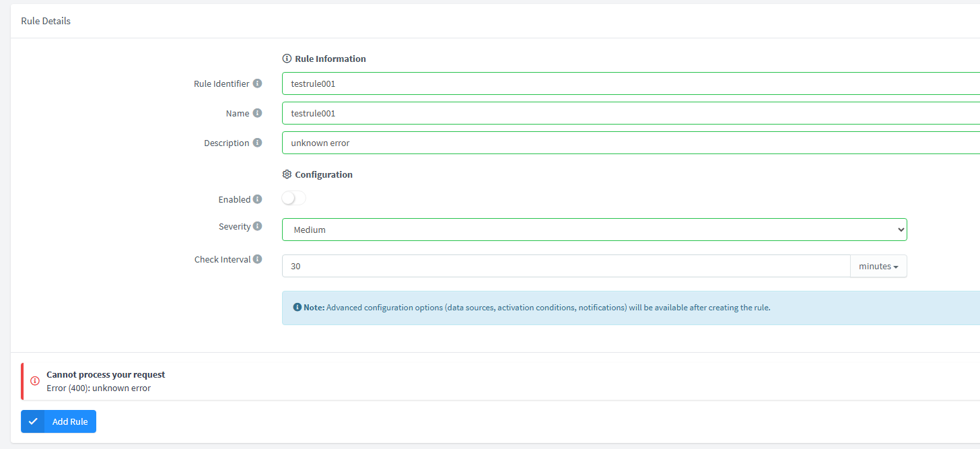Click the Rule Details panel header
The width and height of the screenshot is (980, 449).
pos(46,21)
